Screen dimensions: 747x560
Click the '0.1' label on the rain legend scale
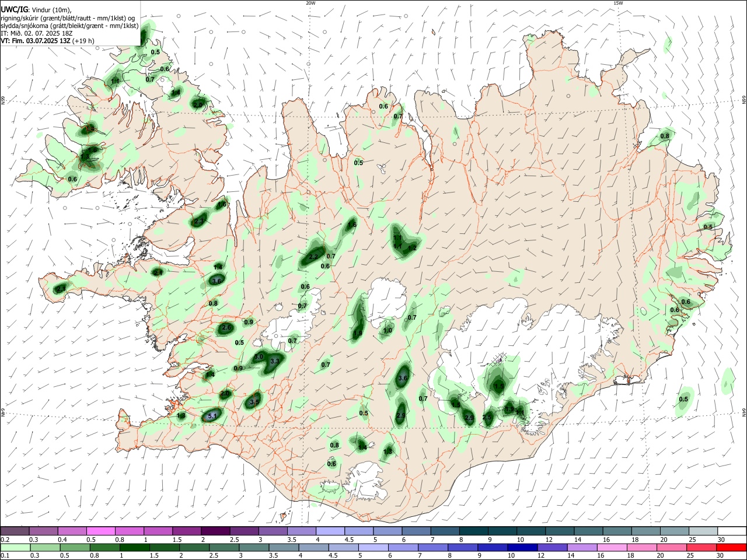click(x=5, y=556)
